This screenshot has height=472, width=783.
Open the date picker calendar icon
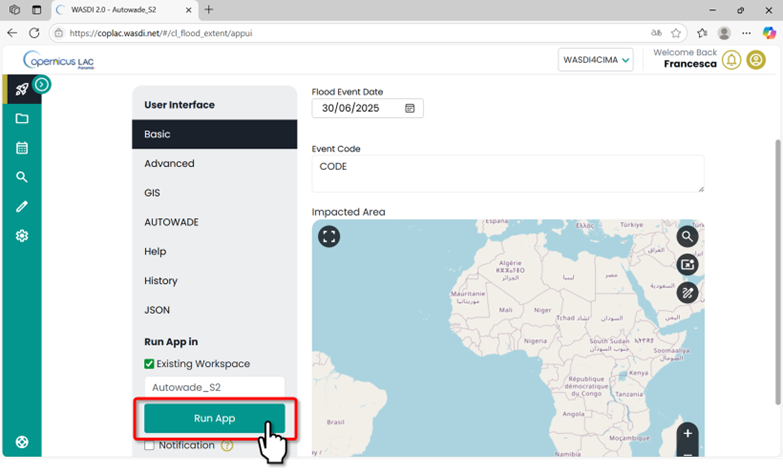(x=409, y=108)
